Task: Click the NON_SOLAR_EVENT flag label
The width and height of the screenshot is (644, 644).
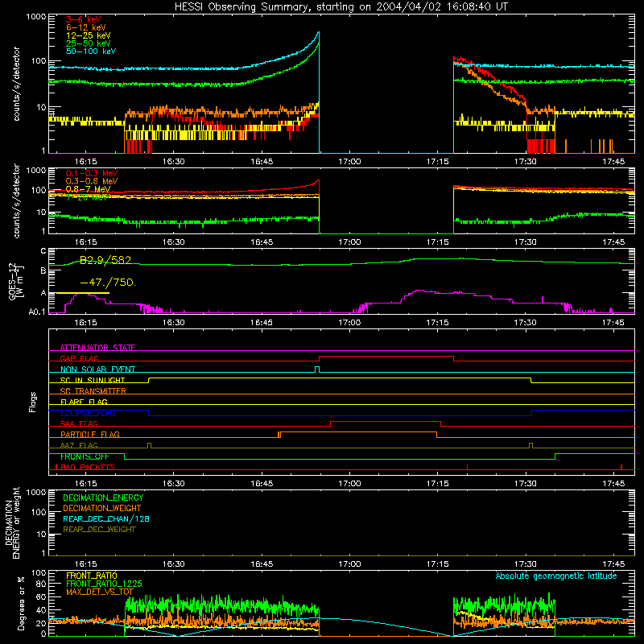Action: [97, 369]
